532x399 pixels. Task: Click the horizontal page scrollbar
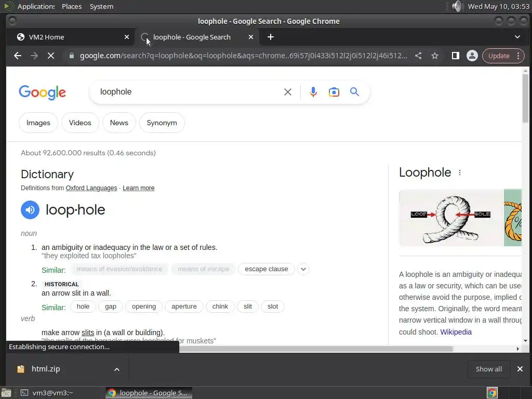point(315,349)
